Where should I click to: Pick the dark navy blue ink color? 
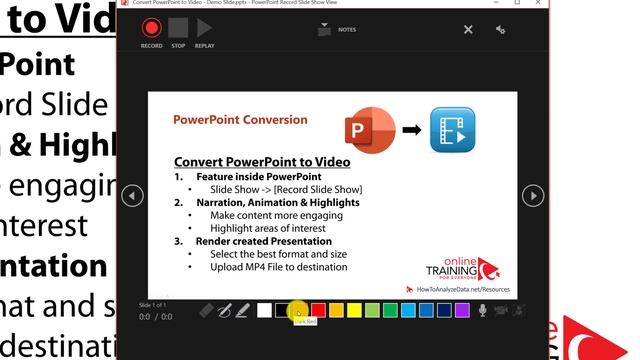[x=444, y=311]
